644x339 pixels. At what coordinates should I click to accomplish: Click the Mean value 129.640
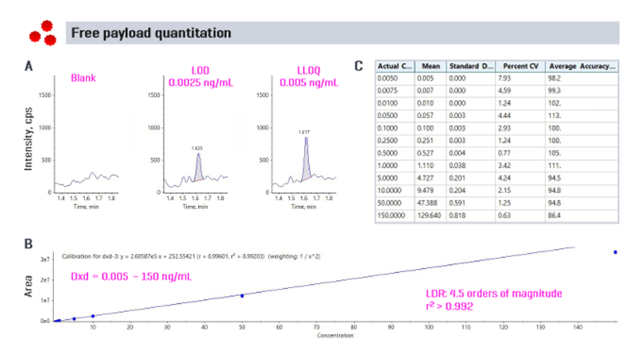(x=429, y=215)
